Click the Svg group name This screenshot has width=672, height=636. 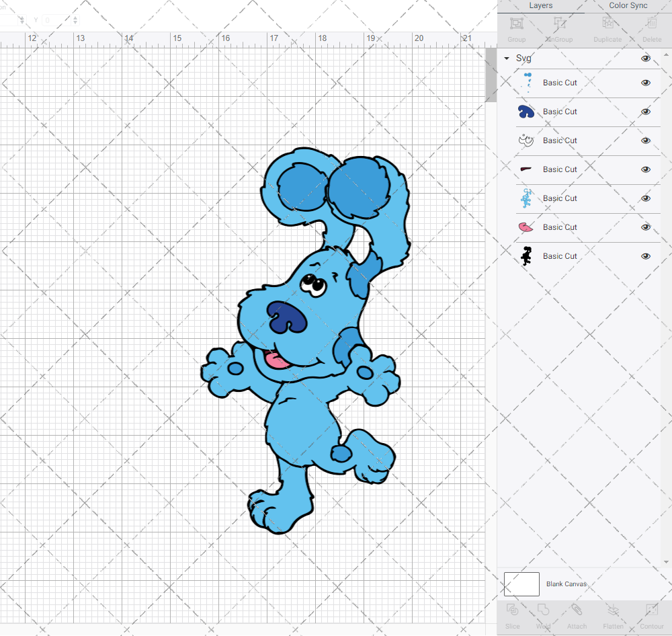click(x=523, y=58)
